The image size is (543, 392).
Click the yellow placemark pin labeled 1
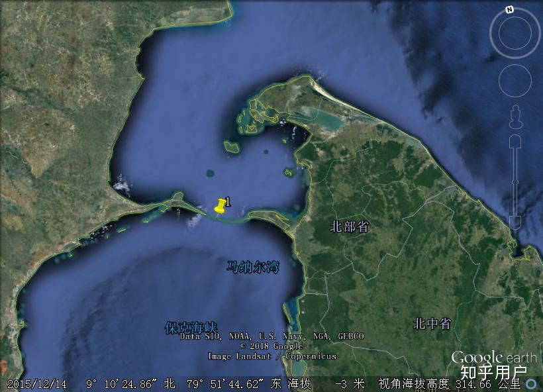(x=219, y=205)
